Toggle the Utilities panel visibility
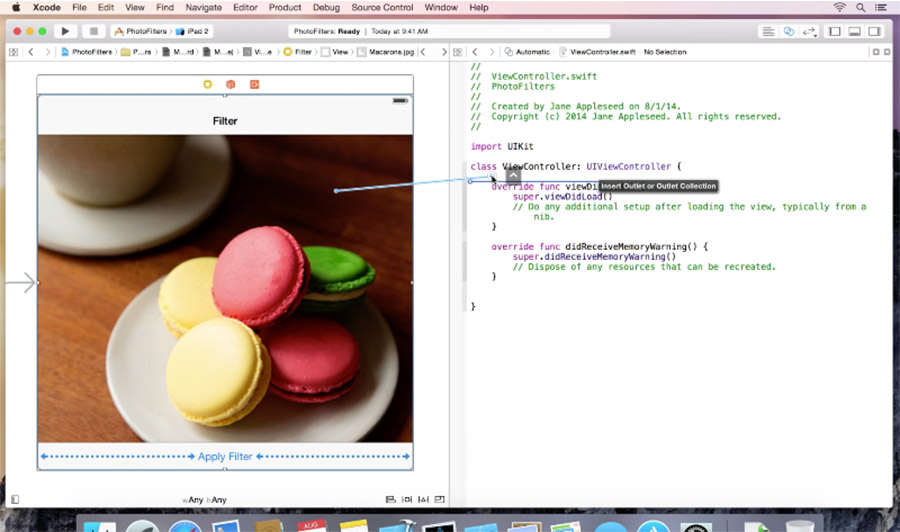The width and height of the screenshot is (900, 532). (x=874, y=32)
